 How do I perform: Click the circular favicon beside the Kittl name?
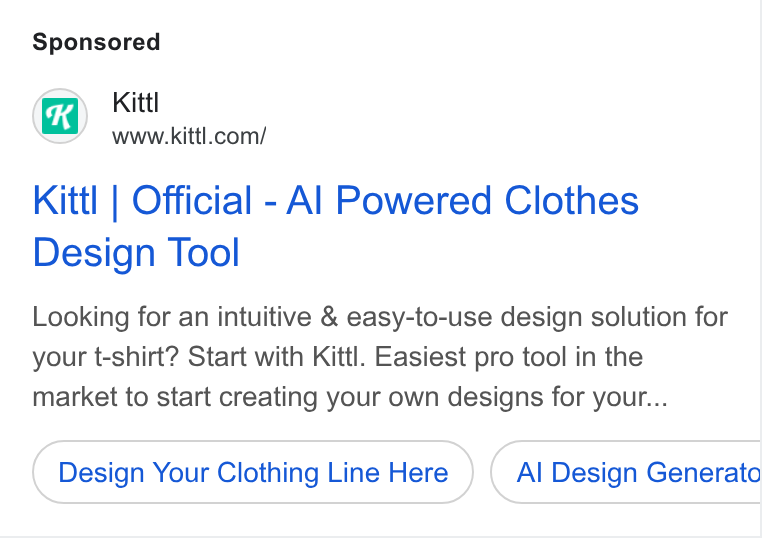tap(60, 116)
